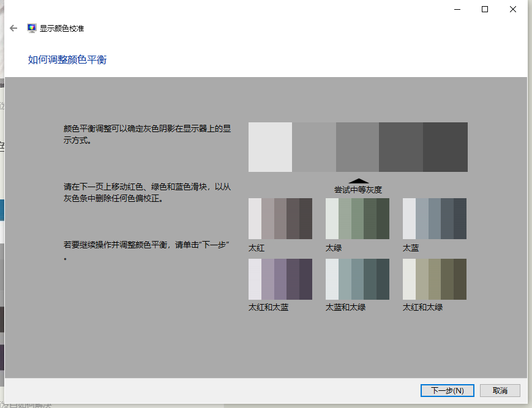The height and width of the screenshot is (408, 532).
Task: Click the lightest segment of the gray bar
Action: tap(269, 147)
